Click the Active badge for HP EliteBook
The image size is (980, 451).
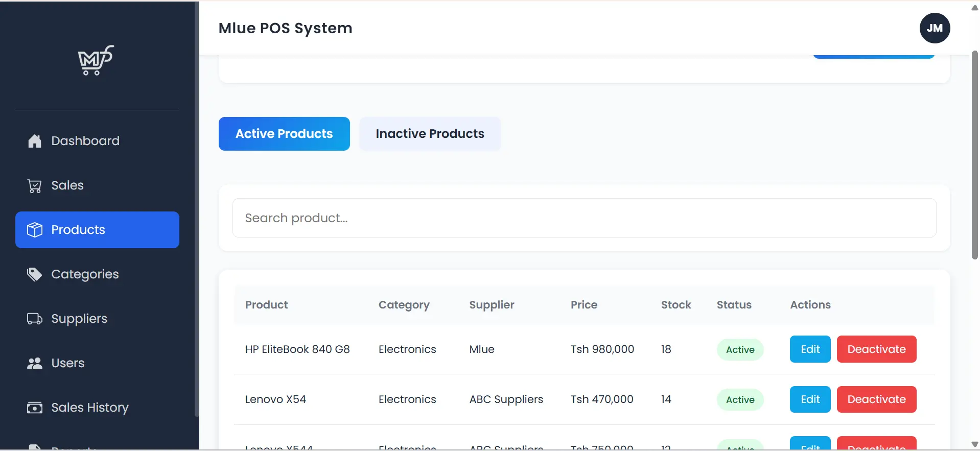click(x=740, y=350)
